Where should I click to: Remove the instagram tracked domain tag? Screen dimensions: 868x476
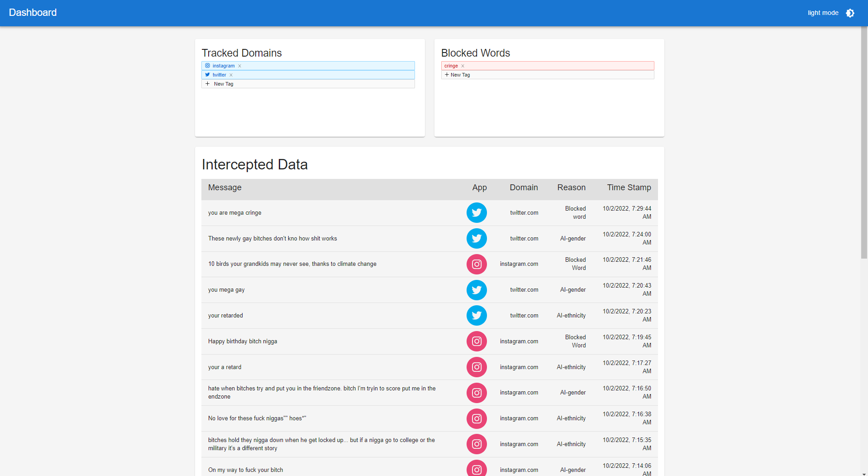(239, 66)
